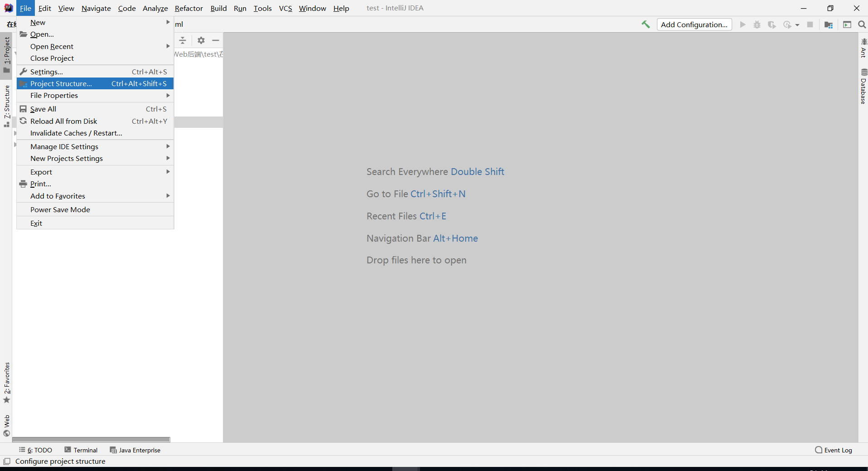Click the Search Everywhere magnifier icon

862,24
